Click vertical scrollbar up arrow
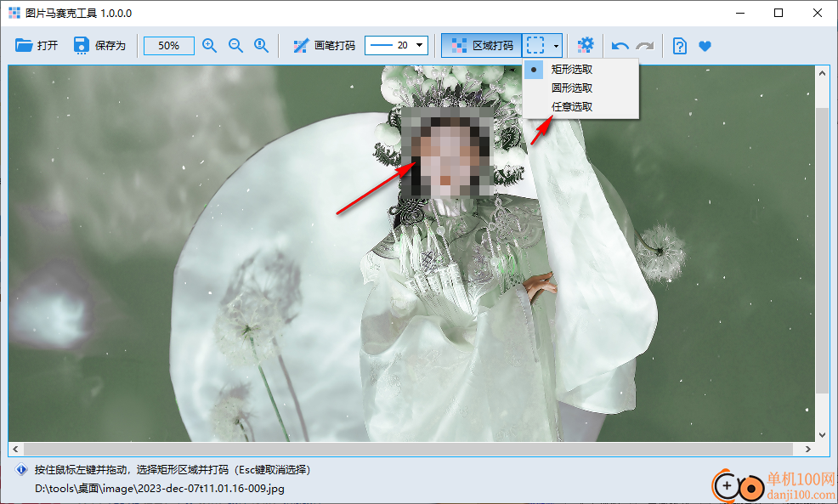Screen dimensions: 838x504 pyautogui.click(x=822, y=73)
